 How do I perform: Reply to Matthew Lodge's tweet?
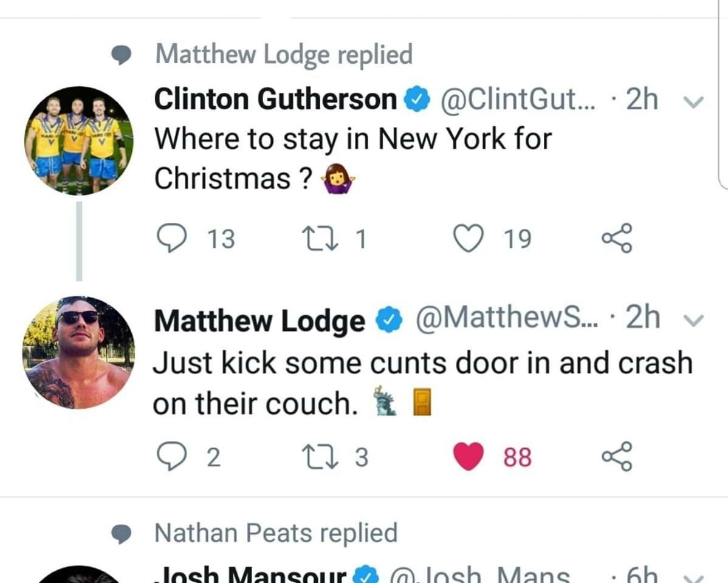[x=172, y=456]
